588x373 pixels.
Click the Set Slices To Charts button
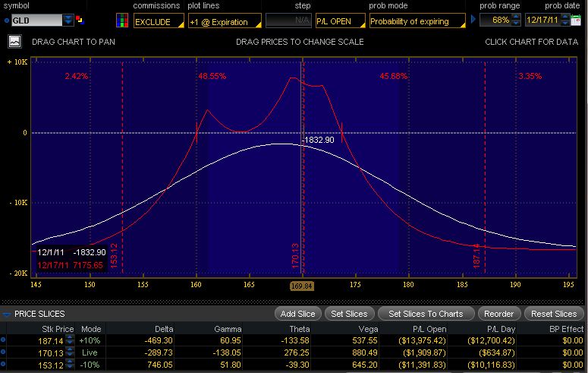426,314
